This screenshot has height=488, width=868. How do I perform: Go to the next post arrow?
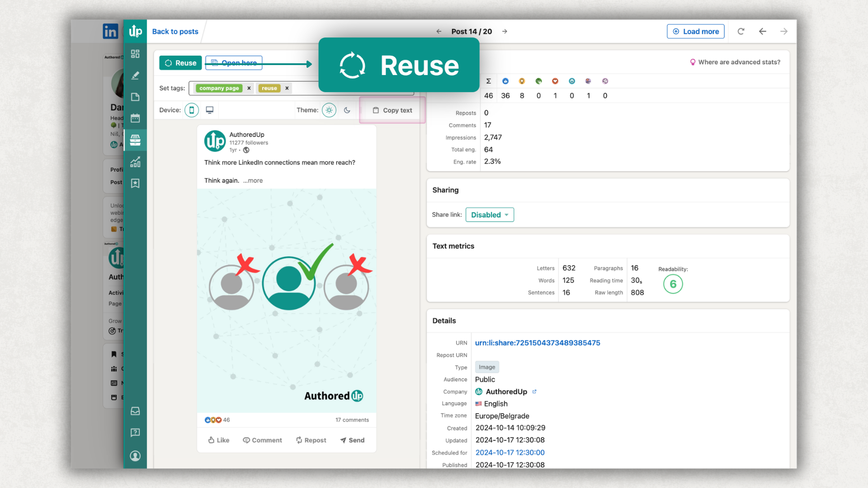click(x=505, y=32)
